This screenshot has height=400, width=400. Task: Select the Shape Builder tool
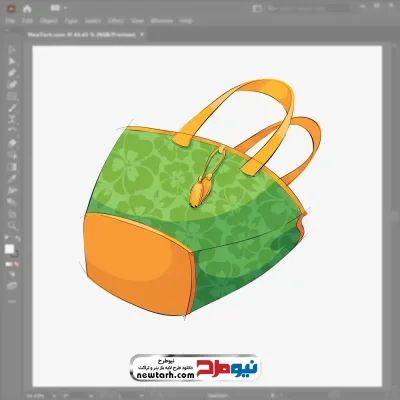(12, 155)
